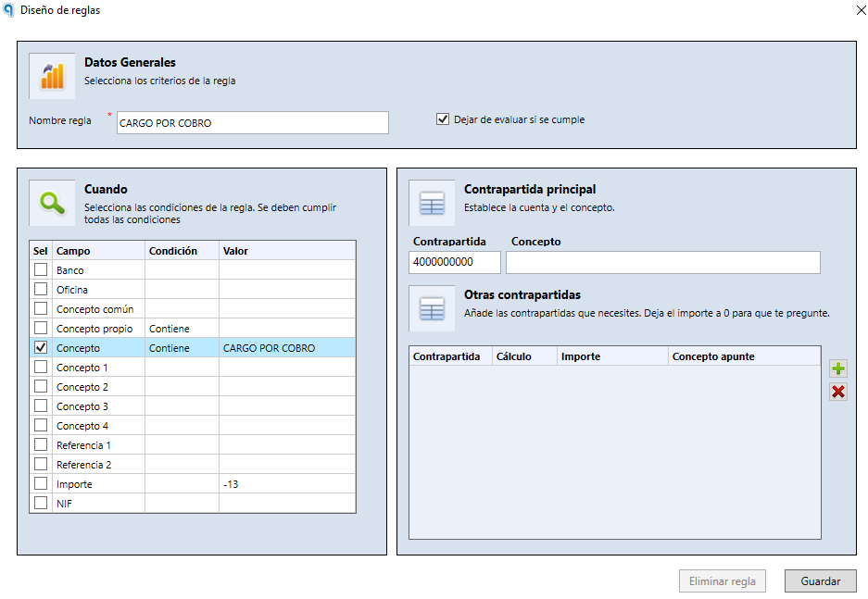This screenshot has height=599, width=868.
Task: Close the Diseño de reglas window
Action: click(x=861, y=10)
